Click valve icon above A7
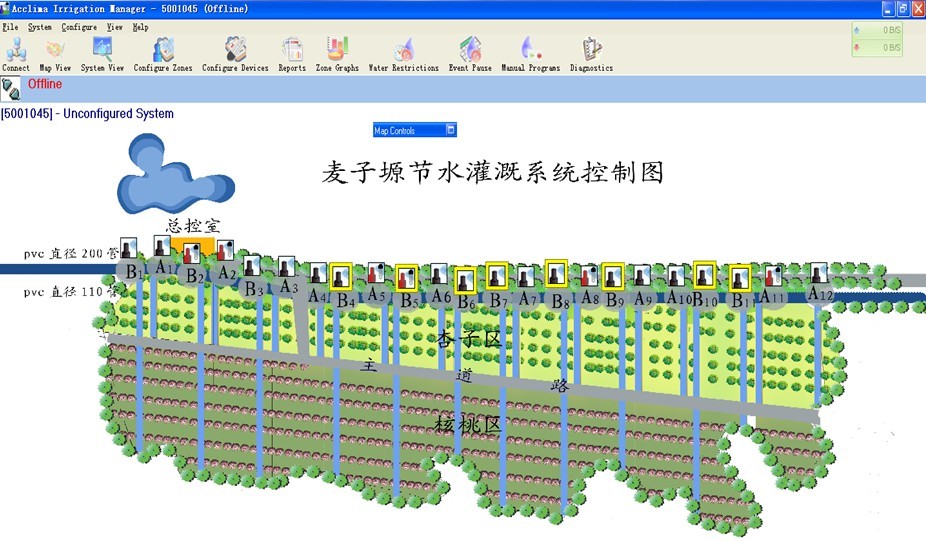 pos(526,276)
